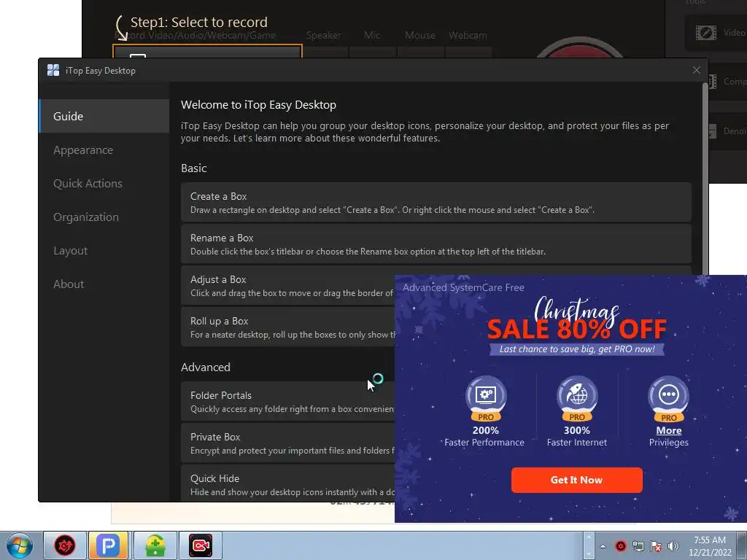
Task: Open the green plus-sign app in the taskbar
Action: pos(155,545)
